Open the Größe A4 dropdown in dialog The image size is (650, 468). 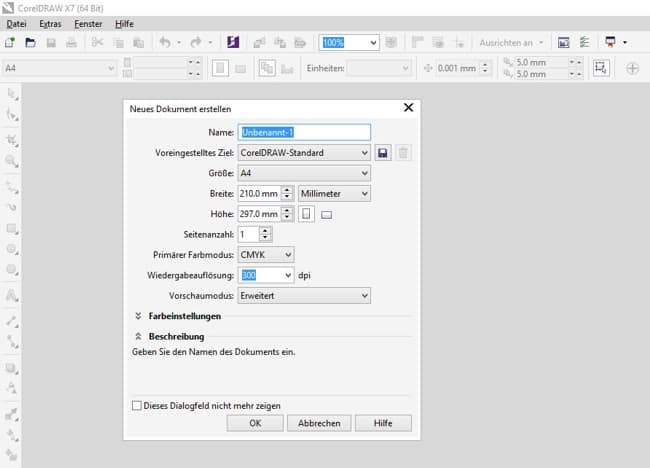coord(304,173)
